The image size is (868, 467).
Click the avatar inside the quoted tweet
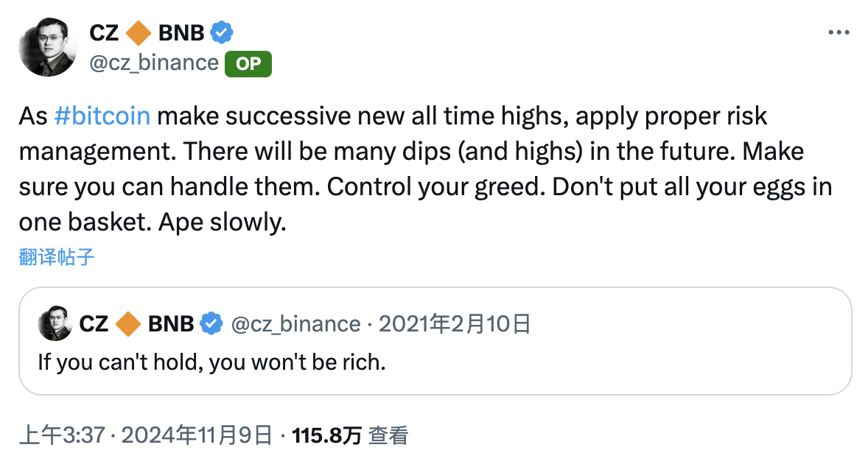click(x=55, y=323)
